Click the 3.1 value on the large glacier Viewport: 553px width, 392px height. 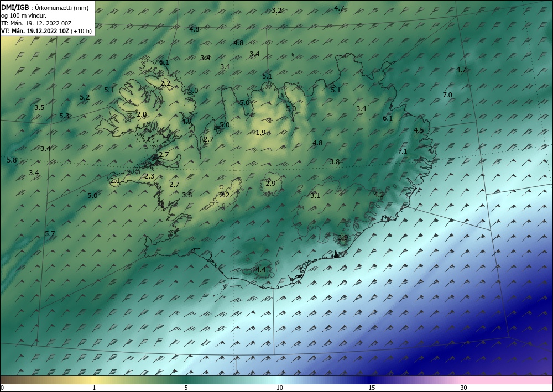point(315,195)
